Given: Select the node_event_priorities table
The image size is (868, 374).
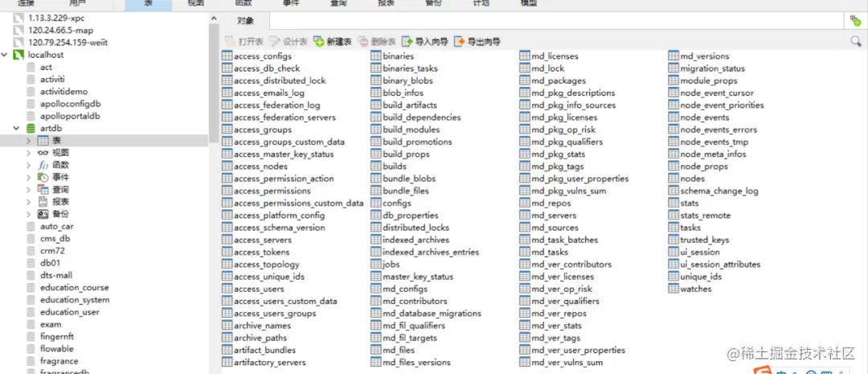Looking at the screenshot, I should pyautogui.click(x=722, y=105).
